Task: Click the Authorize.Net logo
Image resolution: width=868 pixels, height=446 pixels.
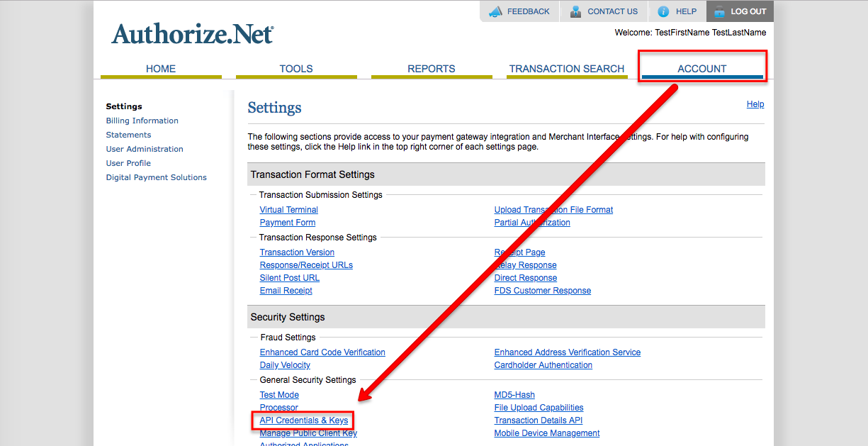Action: tap(192, 34)
